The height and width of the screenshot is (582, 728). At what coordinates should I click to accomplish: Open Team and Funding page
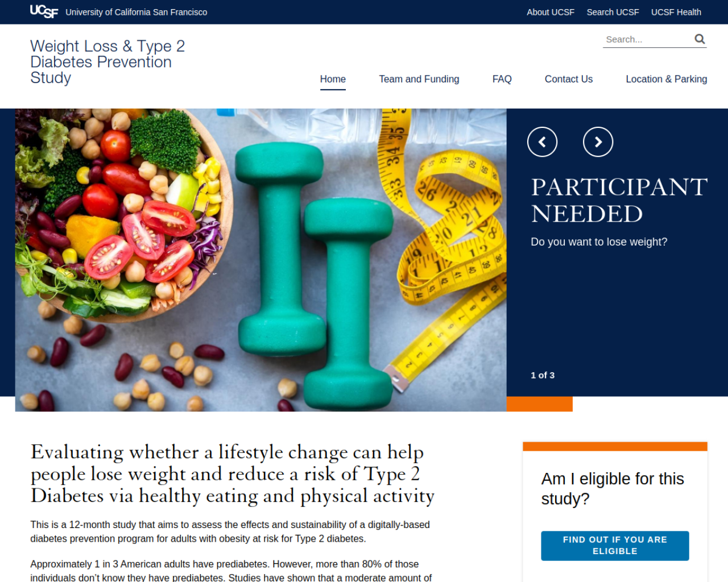pos(419,79)
